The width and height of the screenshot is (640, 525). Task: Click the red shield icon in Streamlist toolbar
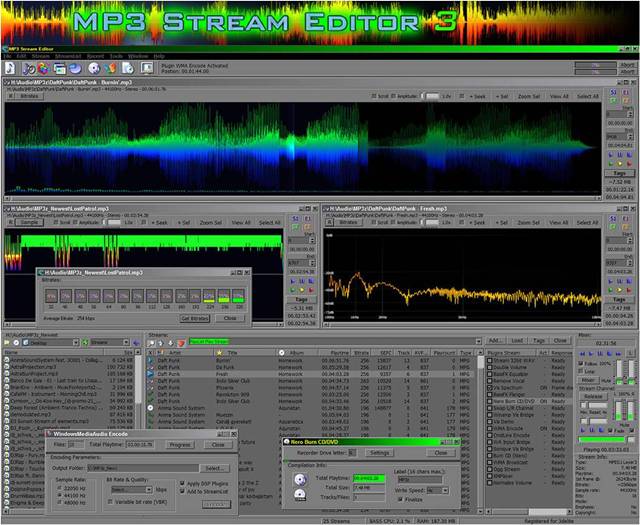tap(181, 343)
